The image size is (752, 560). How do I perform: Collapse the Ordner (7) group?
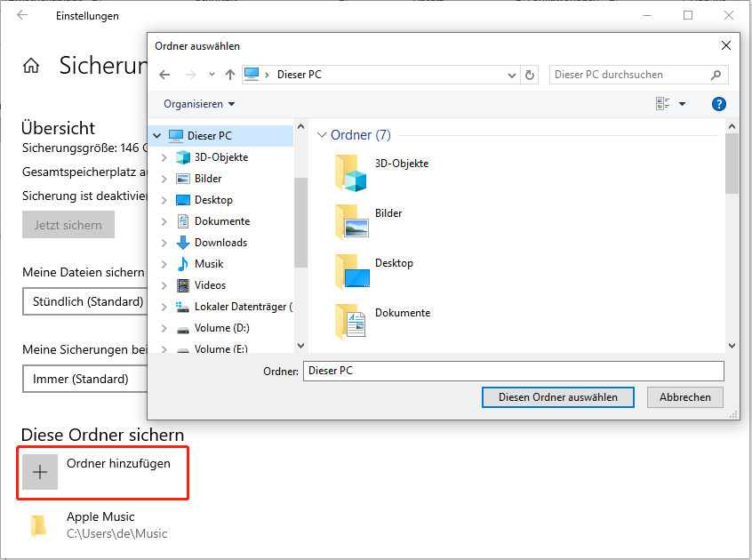point(323,135)
